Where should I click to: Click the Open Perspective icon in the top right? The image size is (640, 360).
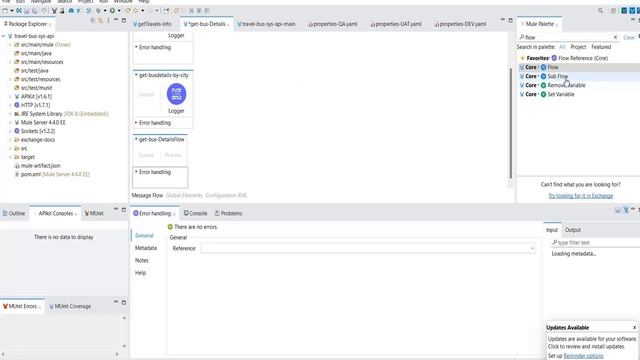(x=613, y=11)
